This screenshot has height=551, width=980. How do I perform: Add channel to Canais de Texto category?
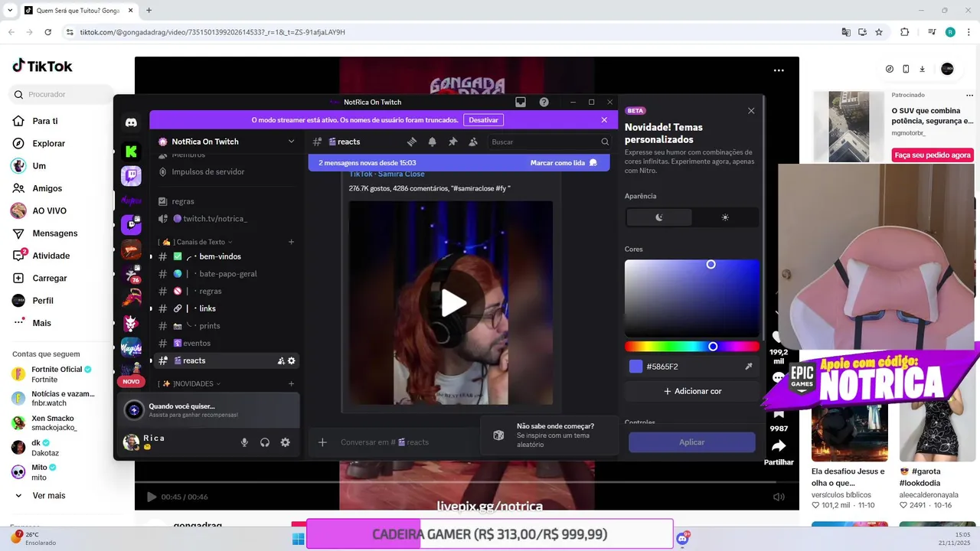[x=291, y=242]
